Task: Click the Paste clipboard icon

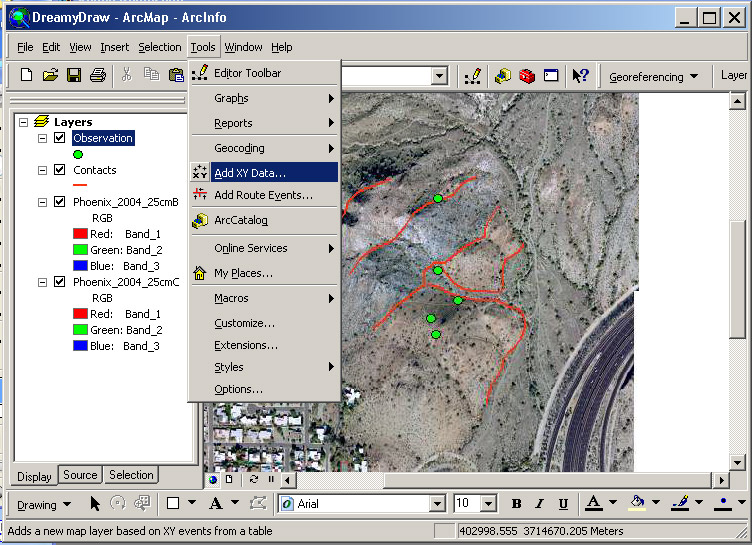Action: click(176, 75)
